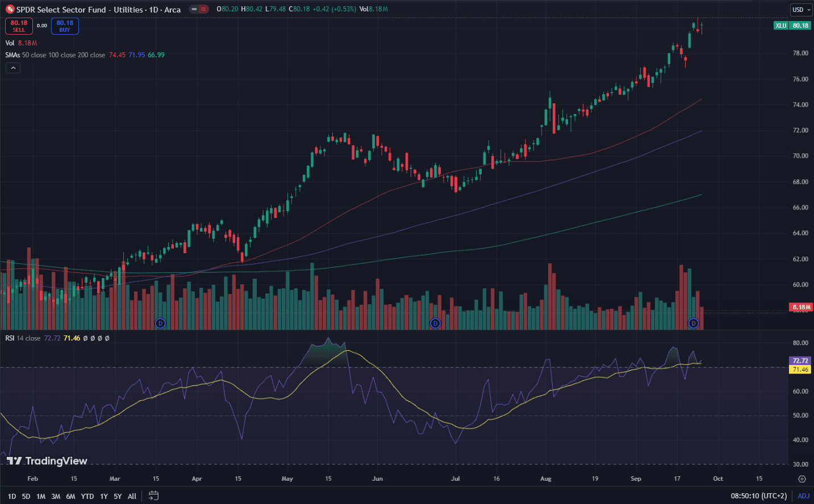Toggle ADJ dividend-adjusted data
Viewport: 814px width, 504px height.
(804, 496)
